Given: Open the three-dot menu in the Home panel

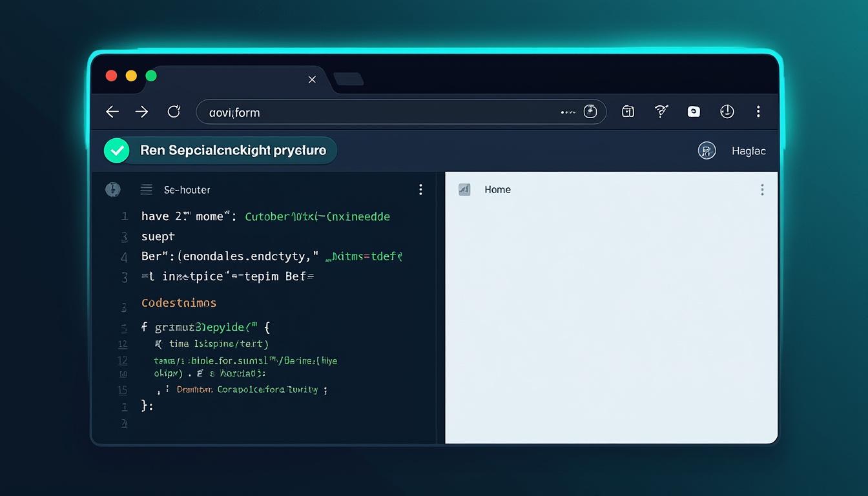Looking at the screenshot, I should click(762, 189).
